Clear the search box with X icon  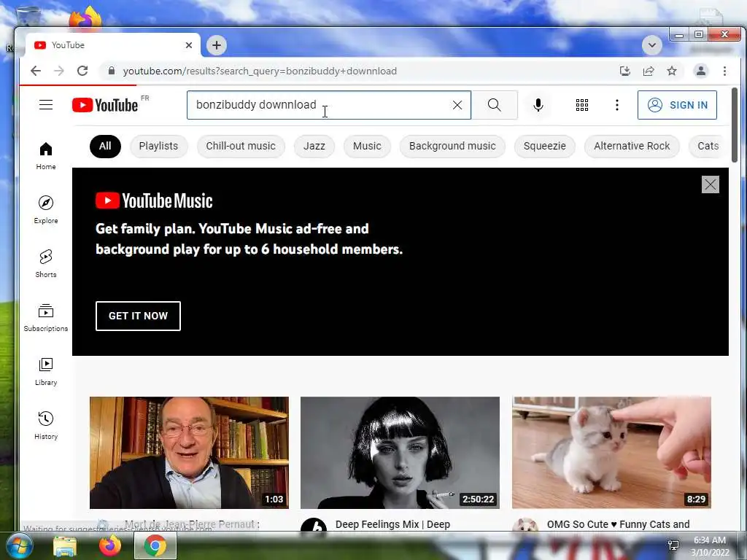click(x=457, y=105)
